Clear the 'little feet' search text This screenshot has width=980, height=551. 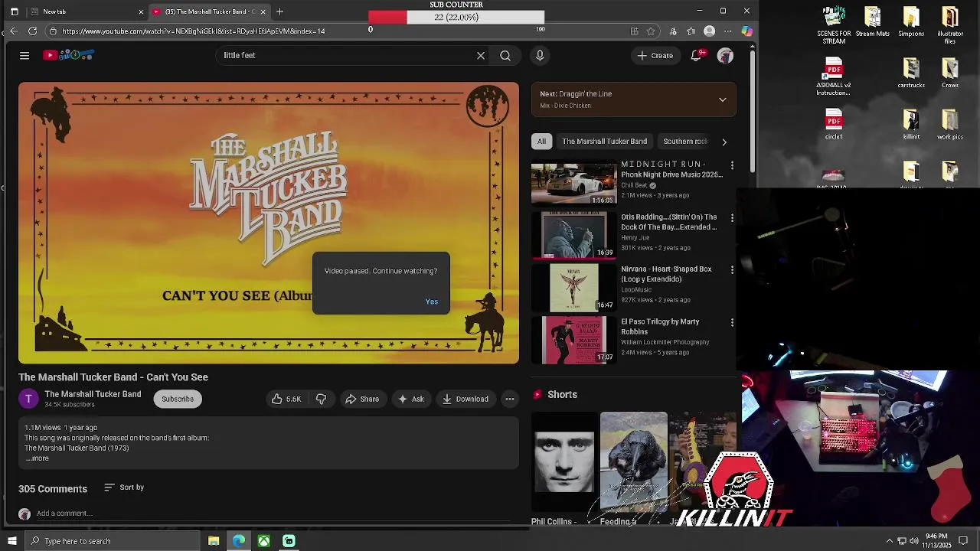point(481,55)
